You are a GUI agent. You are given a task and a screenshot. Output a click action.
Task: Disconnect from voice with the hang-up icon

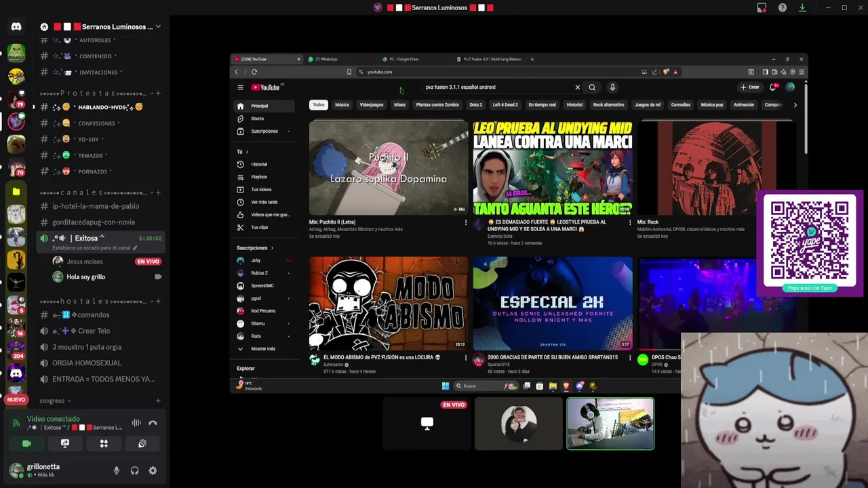click(153, 423)
